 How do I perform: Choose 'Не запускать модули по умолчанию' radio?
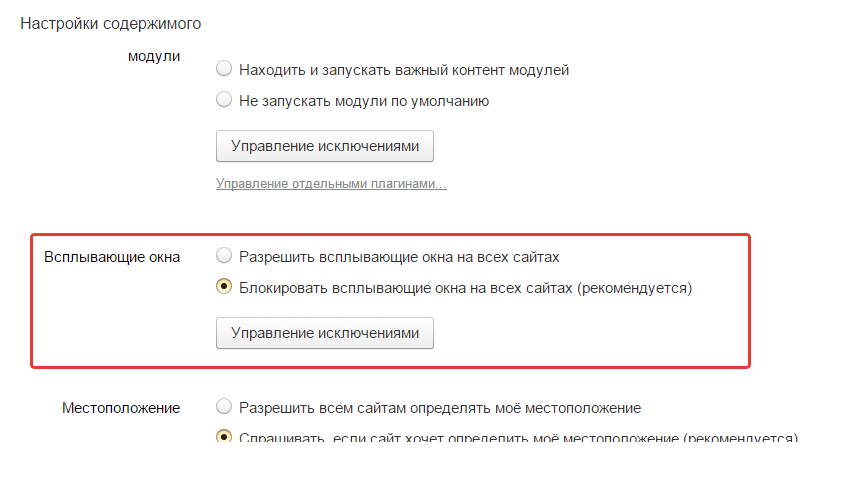[224, 100]
